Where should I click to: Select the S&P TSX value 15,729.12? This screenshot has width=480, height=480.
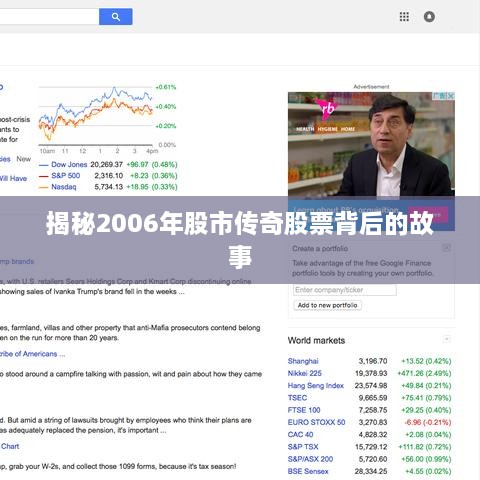point(371,447)
